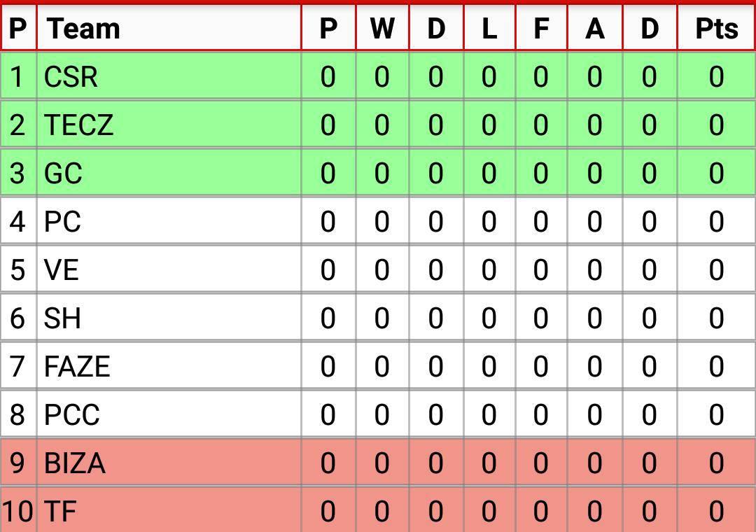Select the Pts cell for CSR
Viewport: 756px width, 532px height.
click(716, 76)
